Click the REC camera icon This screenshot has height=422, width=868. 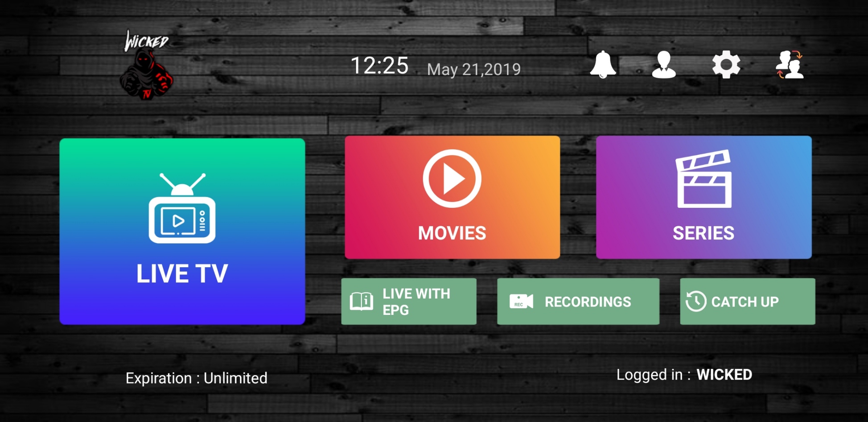point(521,302)
